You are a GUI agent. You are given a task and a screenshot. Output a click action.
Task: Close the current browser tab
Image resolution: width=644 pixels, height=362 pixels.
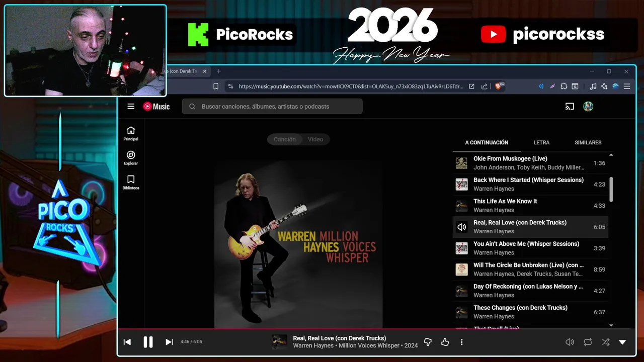204,71
